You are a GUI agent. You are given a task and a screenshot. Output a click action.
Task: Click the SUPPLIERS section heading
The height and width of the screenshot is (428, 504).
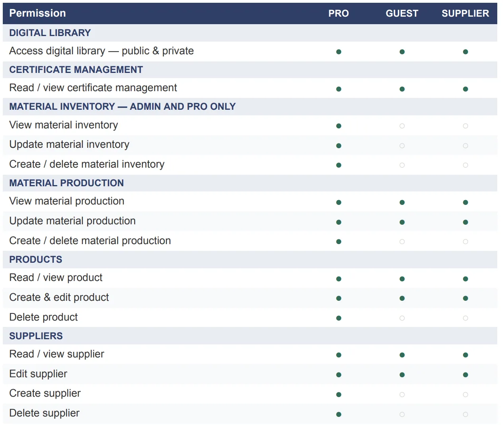coord(36,336)
